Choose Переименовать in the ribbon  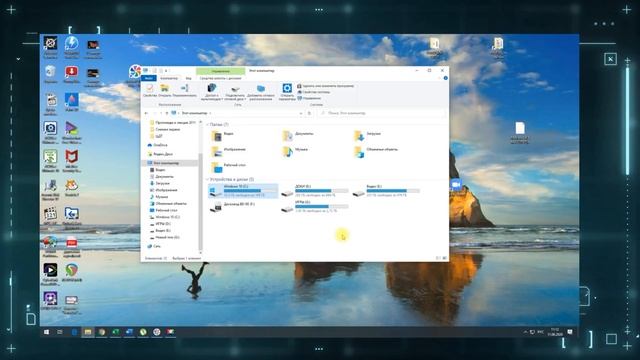tap(184, 91)
